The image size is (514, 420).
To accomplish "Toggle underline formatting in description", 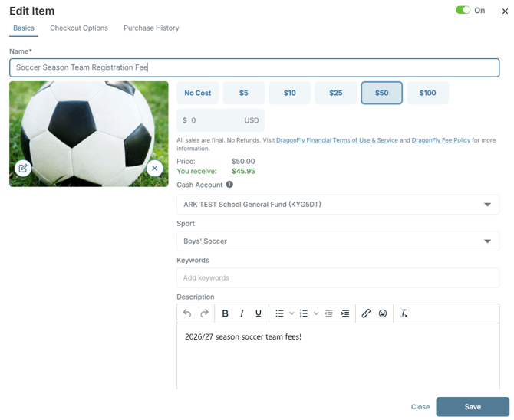I will pos(259,313).
